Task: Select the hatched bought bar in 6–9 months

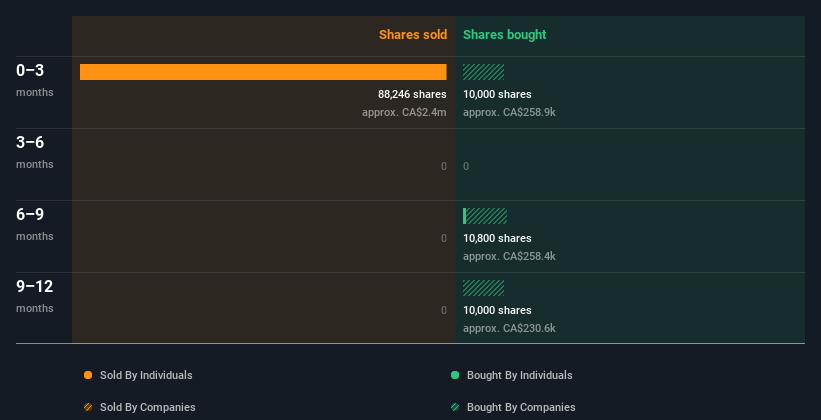Action: click(x=485, y=216)
